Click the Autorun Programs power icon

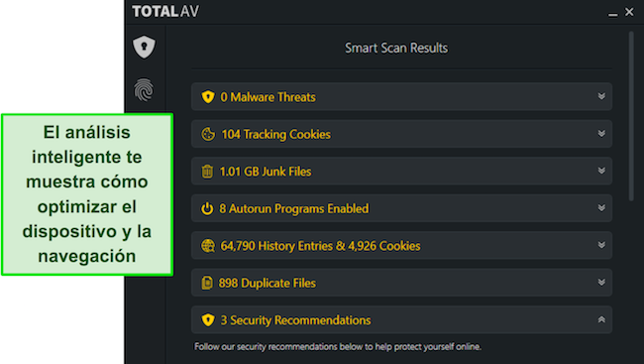pos(207,208)
